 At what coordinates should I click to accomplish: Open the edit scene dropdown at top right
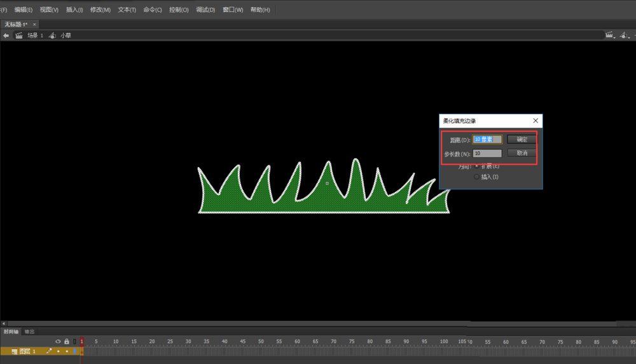coord(611,36)
